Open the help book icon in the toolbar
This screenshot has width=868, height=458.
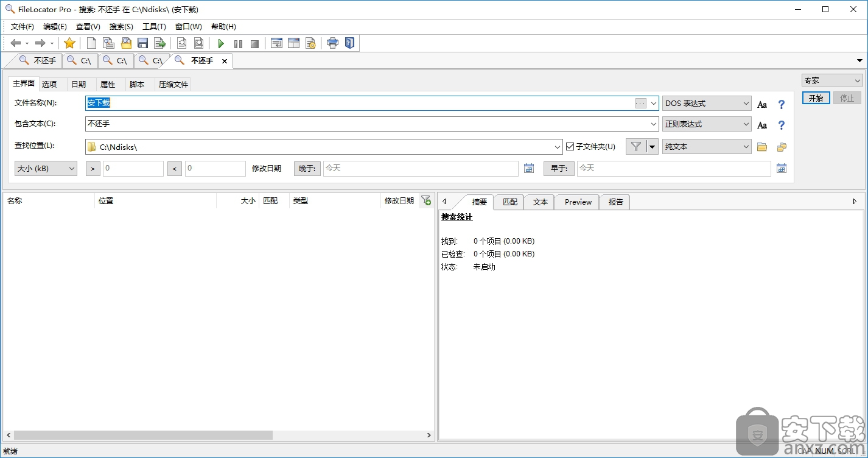(x=349, y=43)
